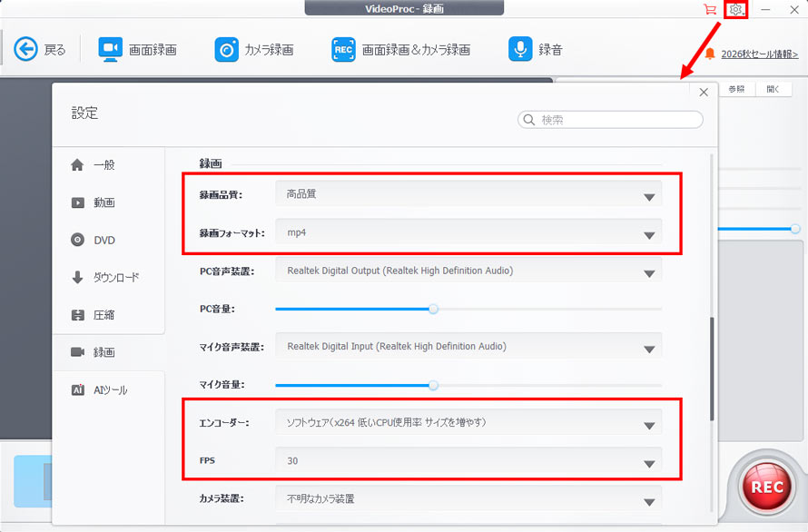Select the screen recording (画面録画) icon
808x532 pixels.
tap(110, 50)
